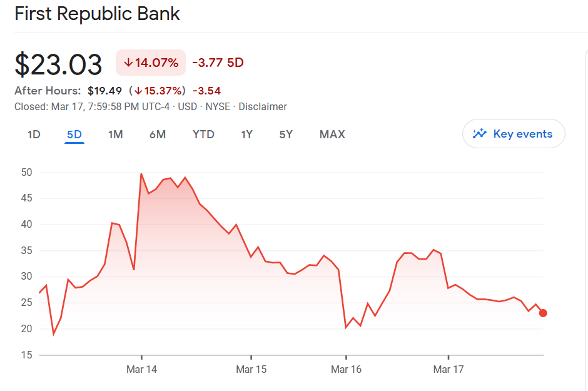This screenshot has width=588, height=391.
Task: Click the red endpoint dot on chart
Action: pos(543,313)
